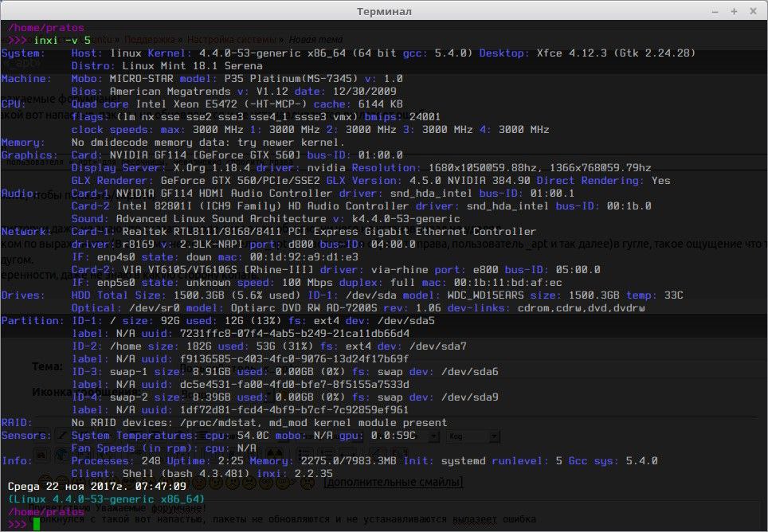Click the 'Graphics:' section label
The image size is (768, 532).
(x=29, y=155)
